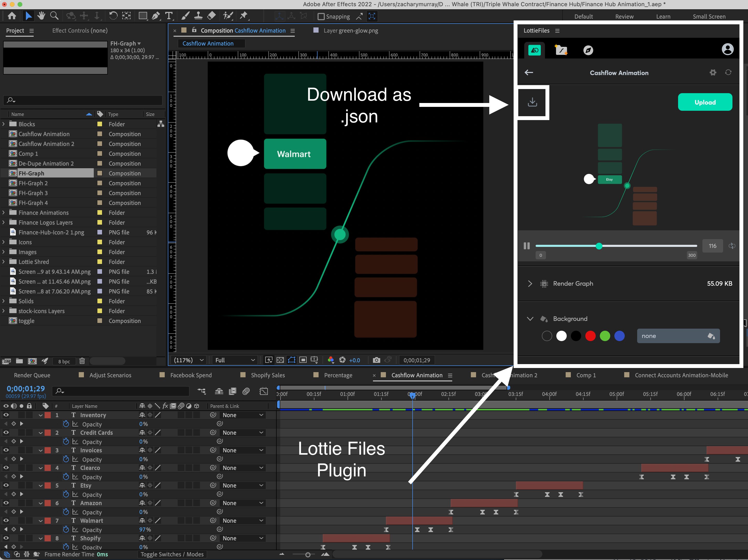Select the Zoom magnifier tool
748x560 pixels.
coord(54,16)
